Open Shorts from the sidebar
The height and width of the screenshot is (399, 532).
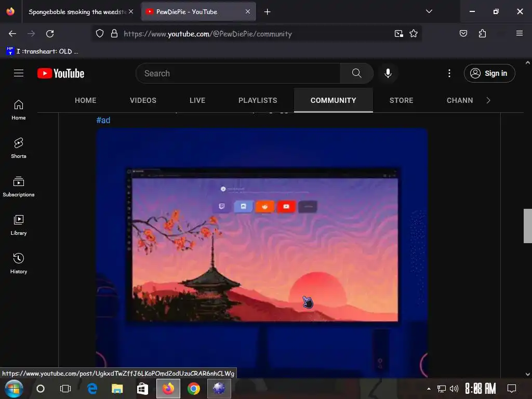tap(19, 148)
